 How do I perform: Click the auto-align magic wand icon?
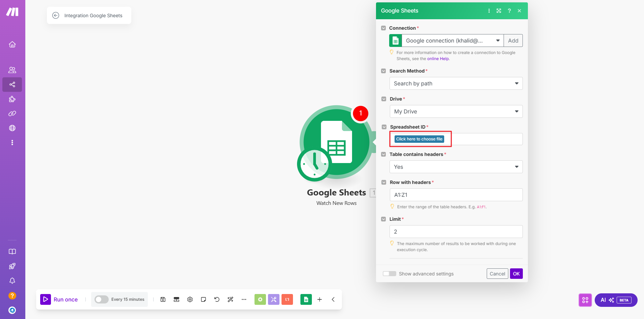(231, 299)
